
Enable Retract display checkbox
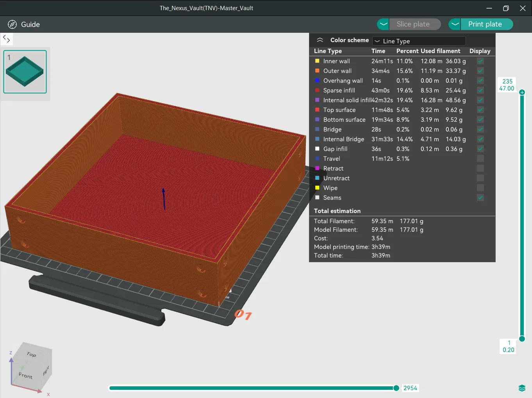(x=480, y=168)
